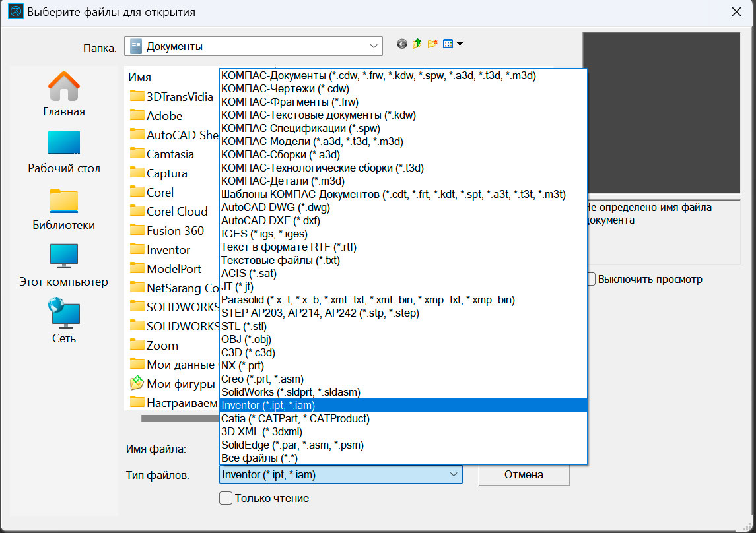
Task: Choose Parasolid file type
Action: (x=403, y=300)
